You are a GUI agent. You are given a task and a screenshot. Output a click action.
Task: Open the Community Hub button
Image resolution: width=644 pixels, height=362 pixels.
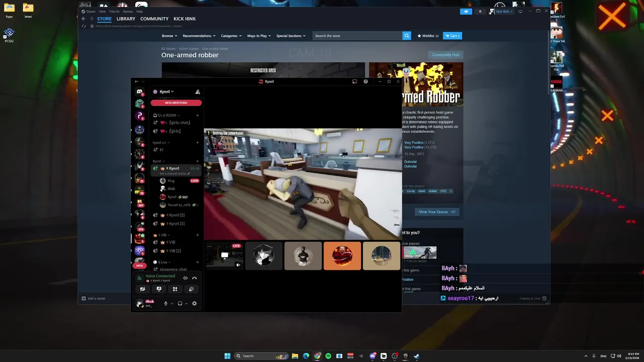pyautogui.click(x=445, y=55)
